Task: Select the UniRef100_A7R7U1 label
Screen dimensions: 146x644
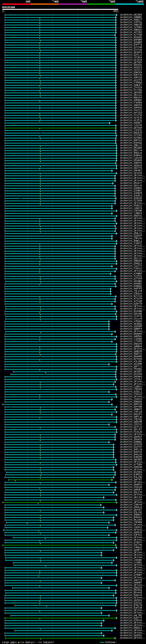Action: point(131,22)
